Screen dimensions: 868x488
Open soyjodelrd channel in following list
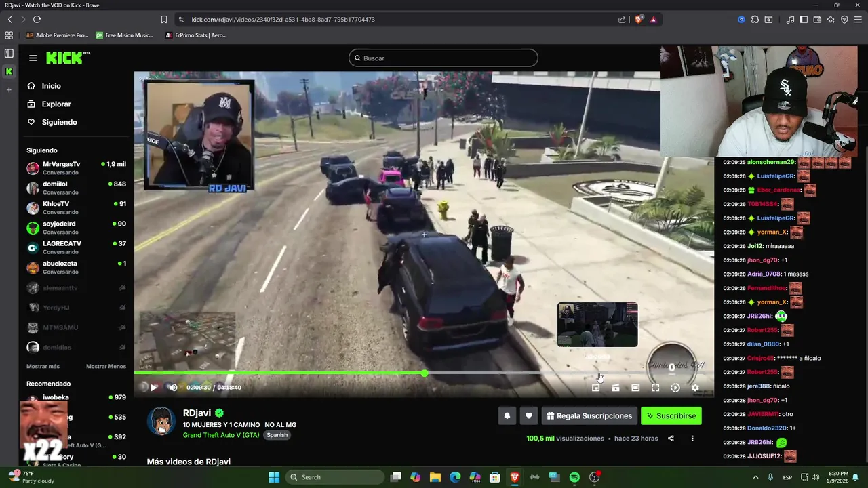tap(76, 228)
